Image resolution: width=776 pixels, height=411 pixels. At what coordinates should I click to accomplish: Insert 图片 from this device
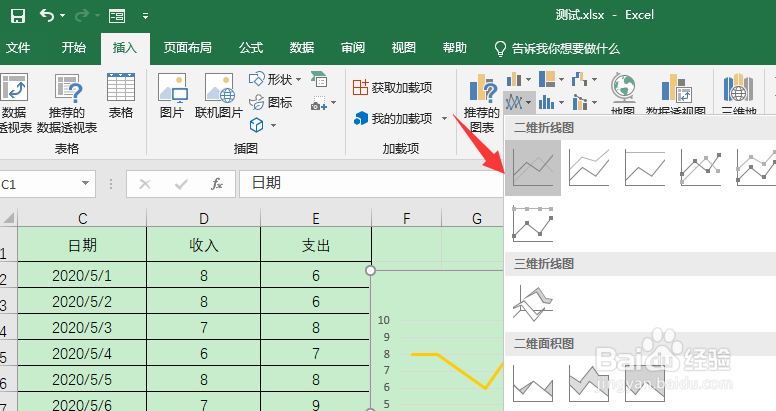click(172, 96)
